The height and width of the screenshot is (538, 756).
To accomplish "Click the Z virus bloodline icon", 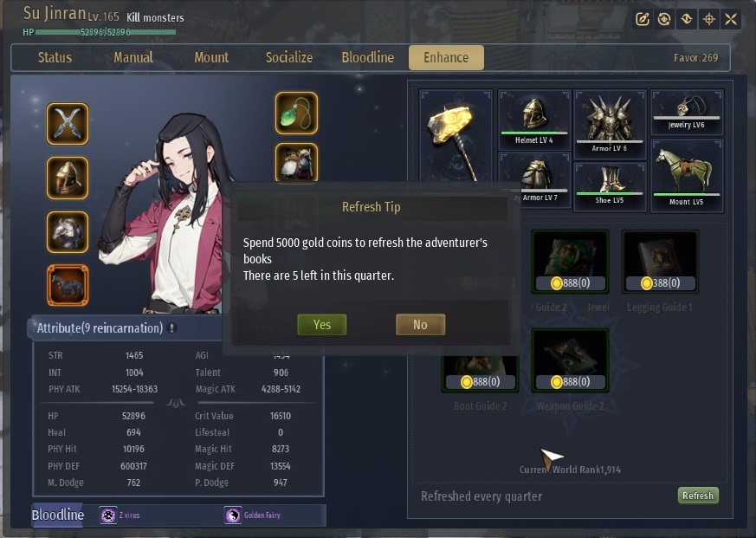I will click(x=108, y=515).
